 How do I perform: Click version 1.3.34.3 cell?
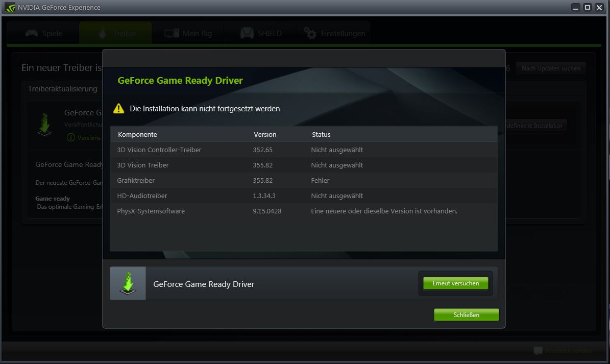tap(264, 196)
